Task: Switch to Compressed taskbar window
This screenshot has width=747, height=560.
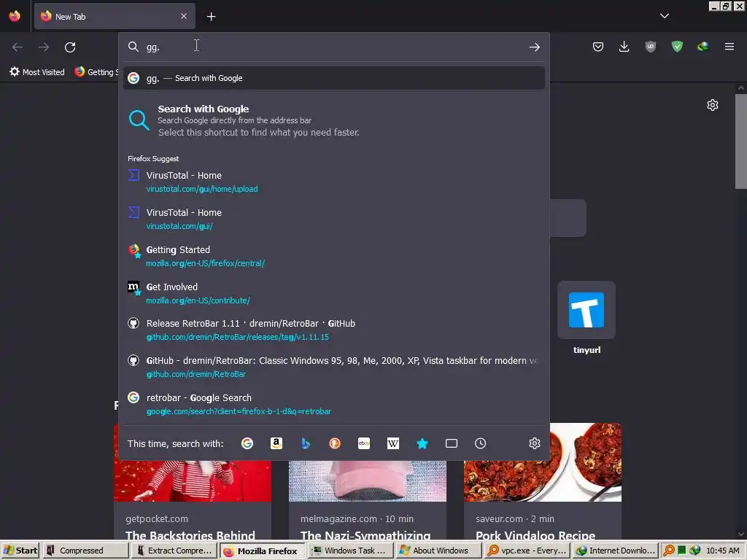Action: pos(86,551)
